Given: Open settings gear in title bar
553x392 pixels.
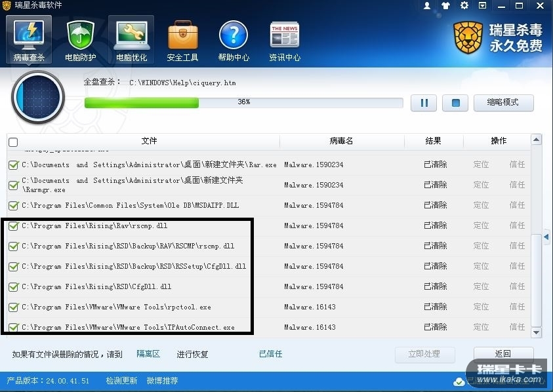Looking at the screenshot, I should 464,6.
